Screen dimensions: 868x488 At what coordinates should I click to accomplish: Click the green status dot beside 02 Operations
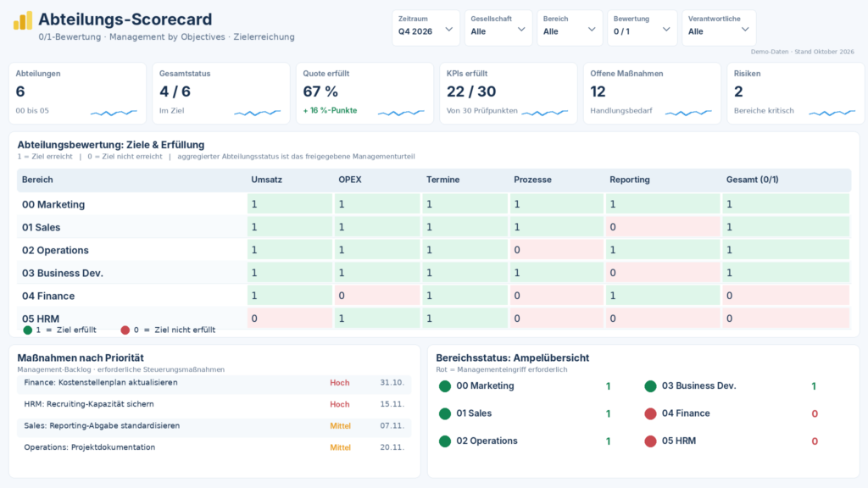click(445, 441)
